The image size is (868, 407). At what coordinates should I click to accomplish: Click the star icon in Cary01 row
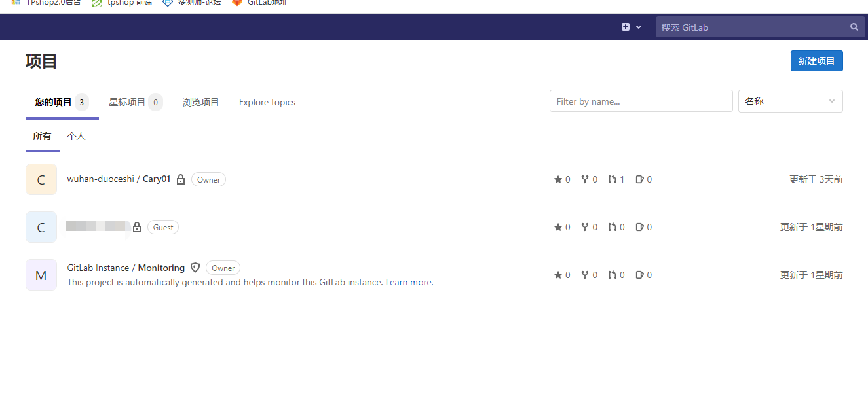(x=558, y=179)
